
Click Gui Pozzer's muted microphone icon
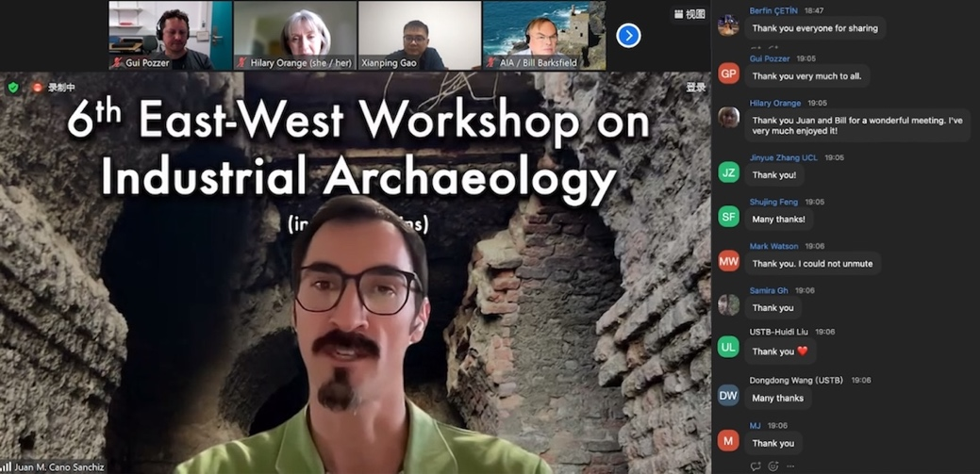click(117, 62)
